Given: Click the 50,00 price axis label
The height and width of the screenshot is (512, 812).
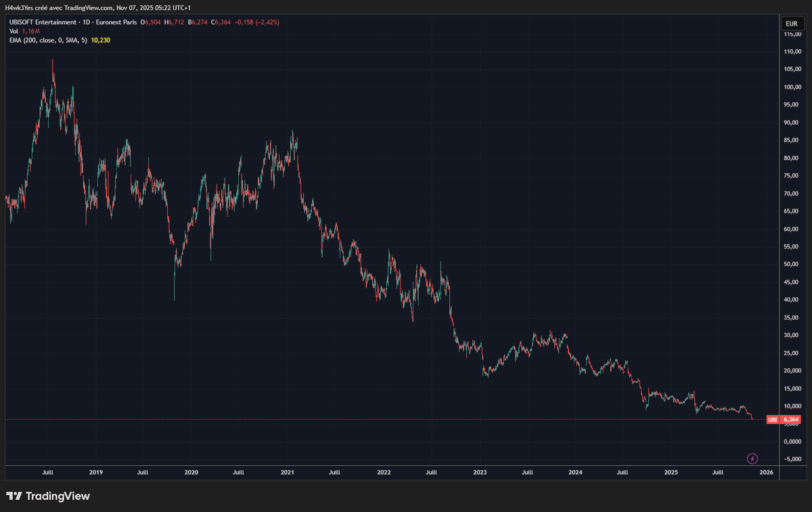Looking at the screenshot, I should 791,264.
